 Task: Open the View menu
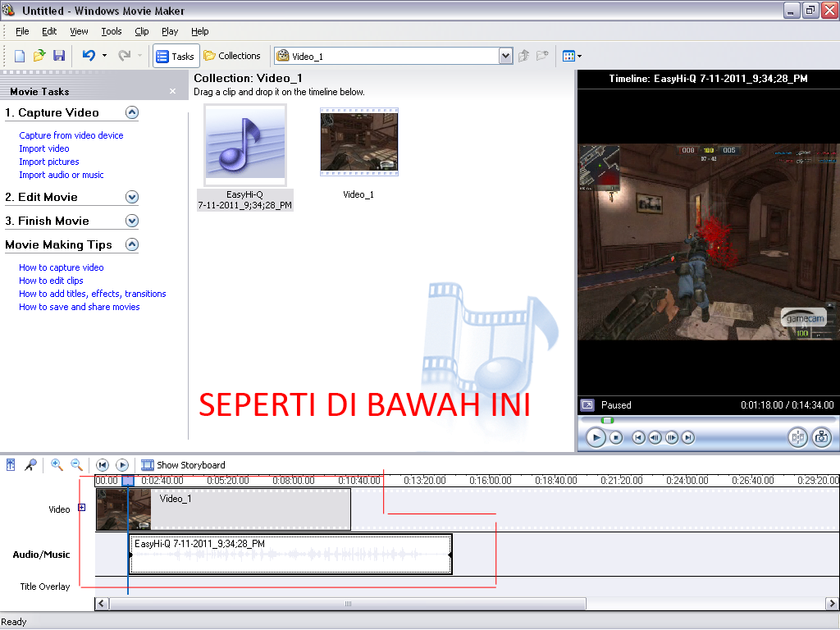(79, 31)
